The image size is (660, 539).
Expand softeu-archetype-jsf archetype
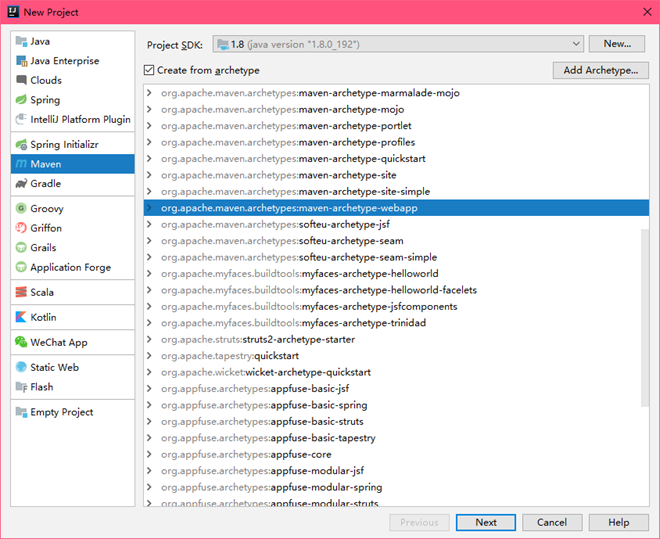pyautogui.click(x=149, y=224)
